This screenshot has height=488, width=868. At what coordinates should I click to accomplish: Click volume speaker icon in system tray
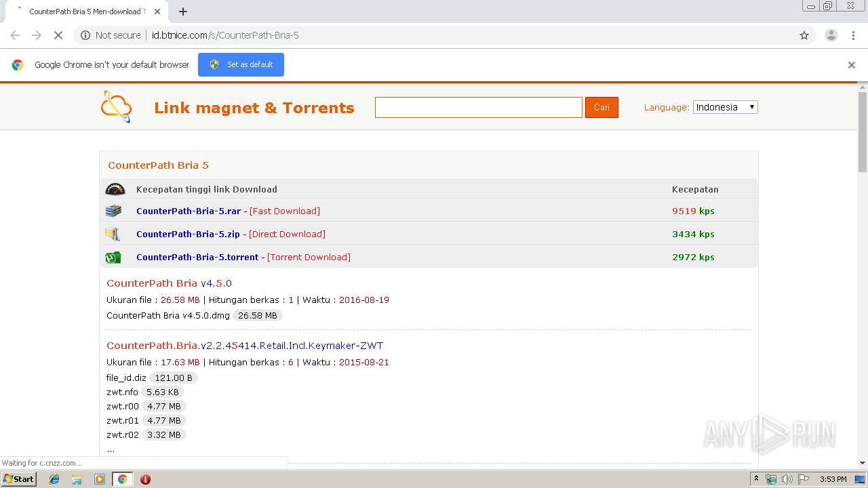[787, 479]
